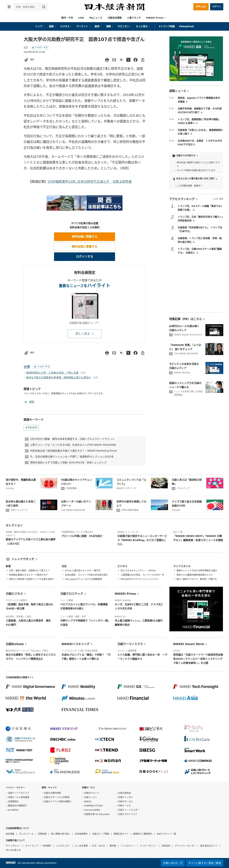Image resolution: width=229 pixels, height=868 pixels.
Task: Expand the 速報 dropdown in the blue navigation
Action: tap(52, 26)
